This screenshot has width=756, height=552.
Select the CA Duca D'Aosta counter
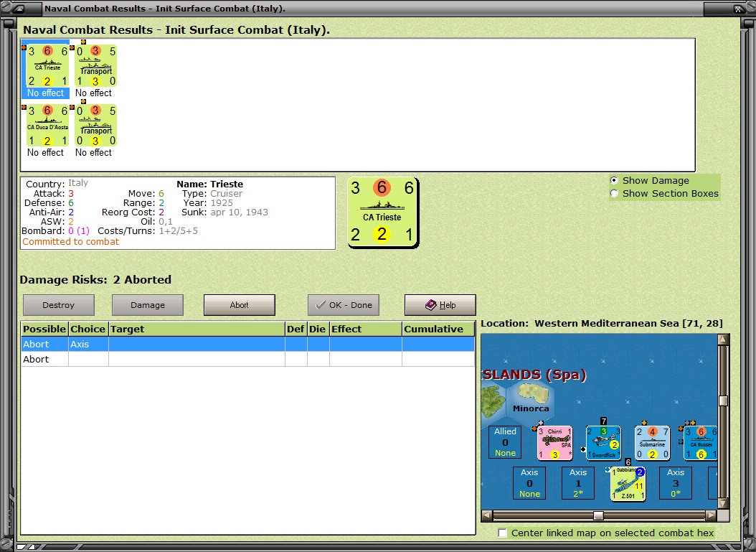click(x=47, y=126)
